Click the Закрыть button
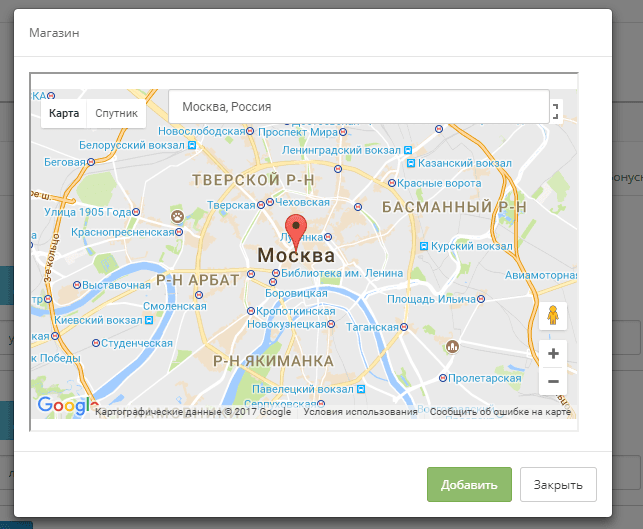 pos(558,484)
